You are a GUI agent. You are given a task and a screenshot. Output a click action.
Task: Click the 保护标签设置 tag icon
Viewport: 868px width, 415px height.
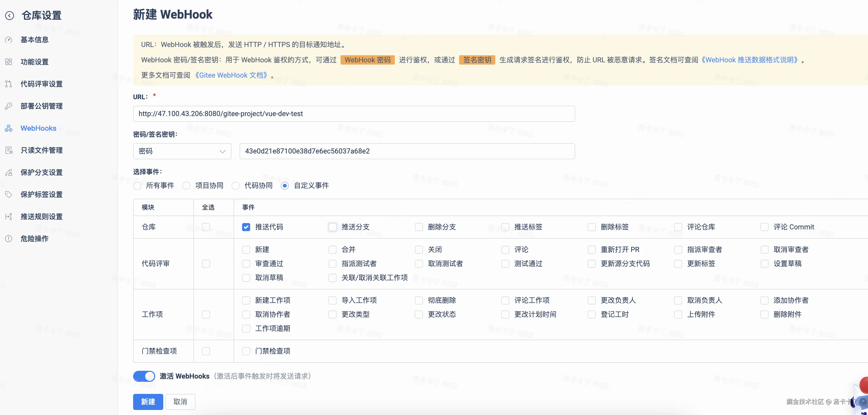[x=9, y=194]
